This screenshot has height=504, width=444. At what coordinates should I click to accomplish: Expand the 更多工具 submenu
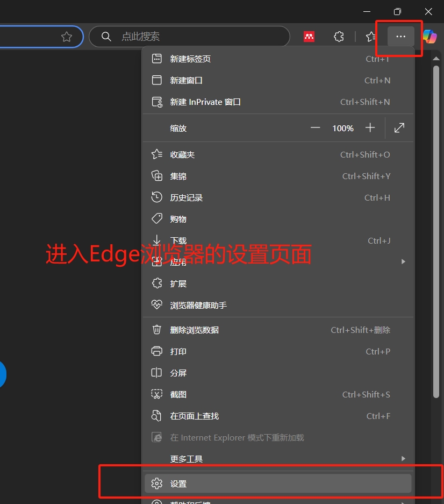click(x=278, y=459)
